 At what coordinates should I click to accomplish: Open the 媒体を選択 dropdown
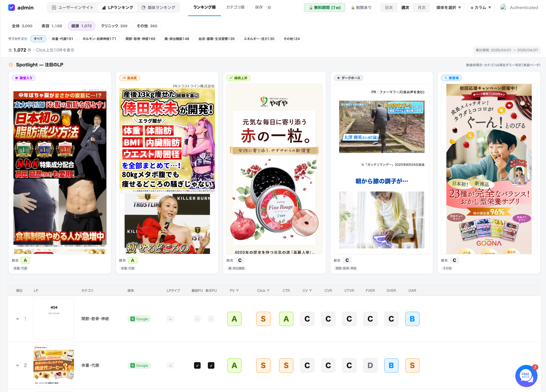[x=448, y=7]
